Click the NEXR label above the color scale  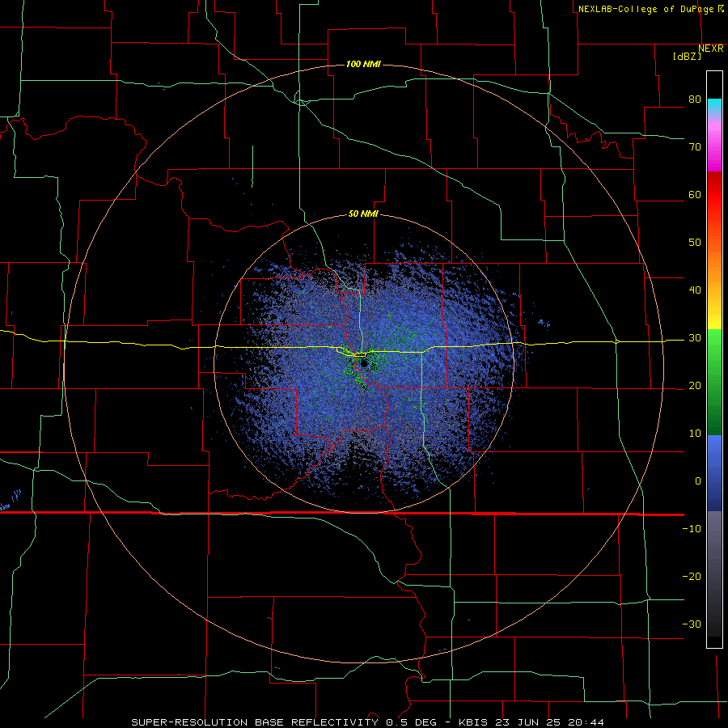point(711,49)
